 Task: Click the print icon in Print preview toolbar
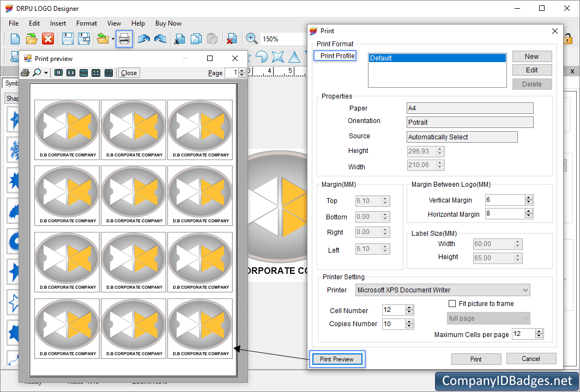click(x=25, y=73)
